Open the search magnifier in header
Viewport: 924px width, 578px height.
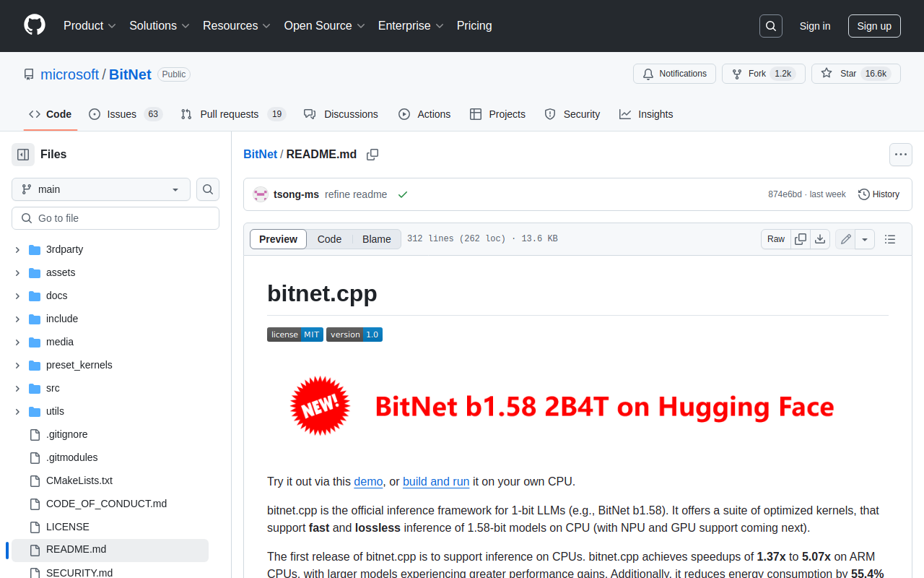click(x=771, y=26)
